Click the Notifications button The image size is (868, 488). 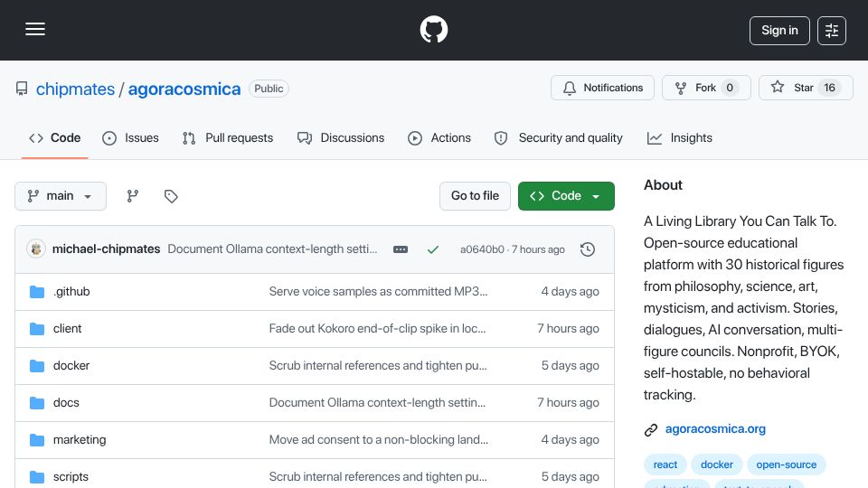(602, 88)
